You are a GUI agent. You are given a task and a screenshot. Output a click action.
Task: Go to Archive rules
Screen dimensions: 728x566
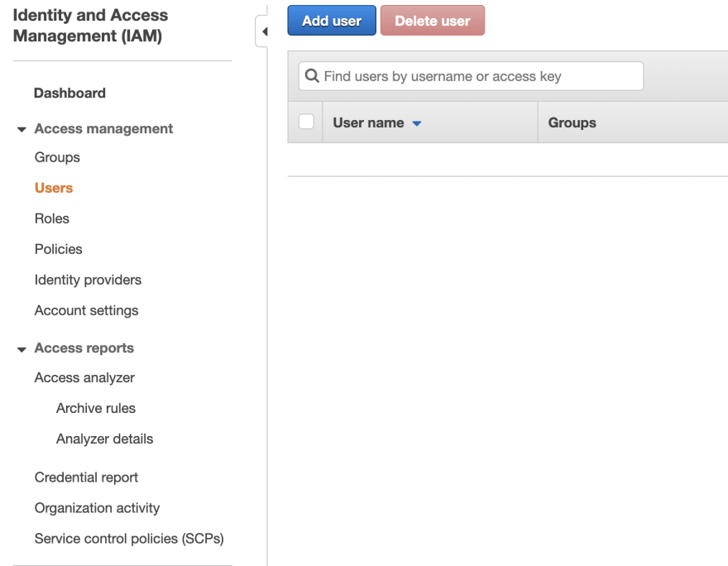pos(96,408)
